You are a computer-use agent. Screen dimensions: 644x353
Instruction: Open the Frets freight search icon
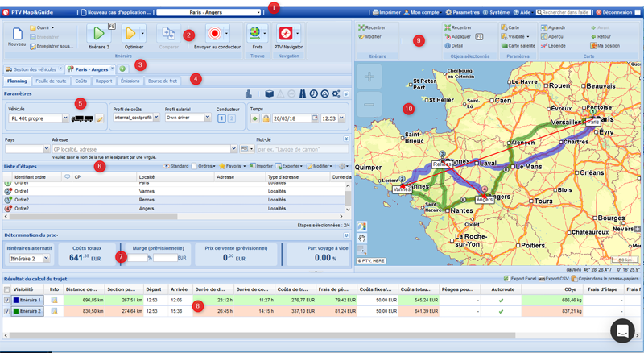coord(254,33)
